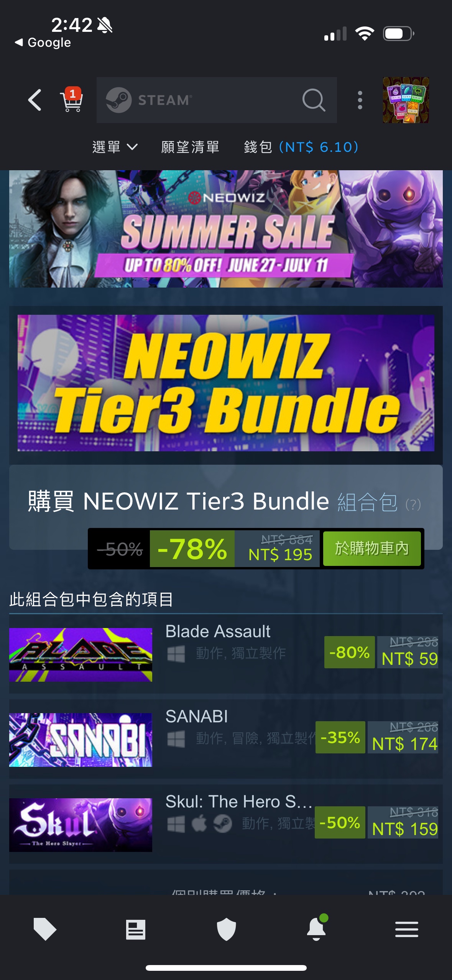Open Skul: The Hero Slayer entry
Image resolution: width=452 pixels, height=980 pixels.
(x=226, y=824)
